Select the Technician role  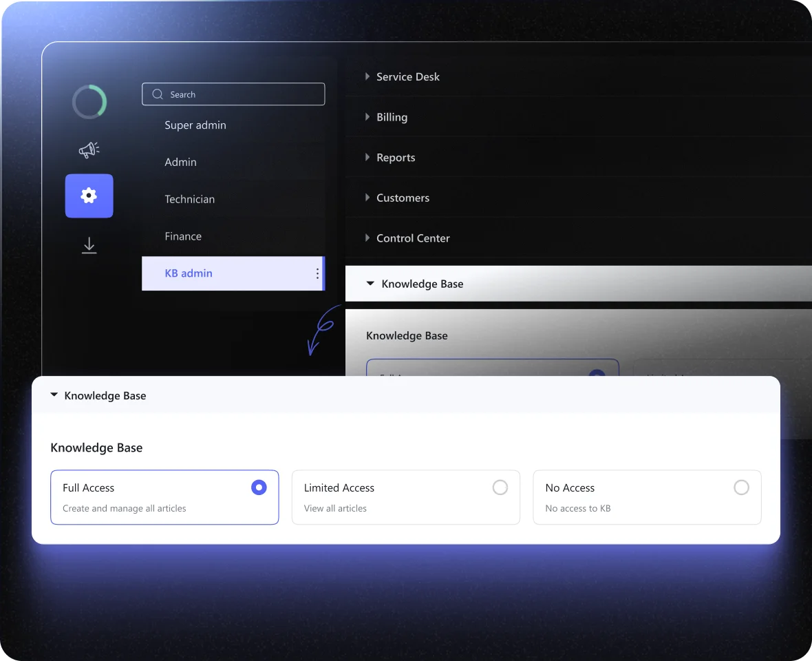190,199
